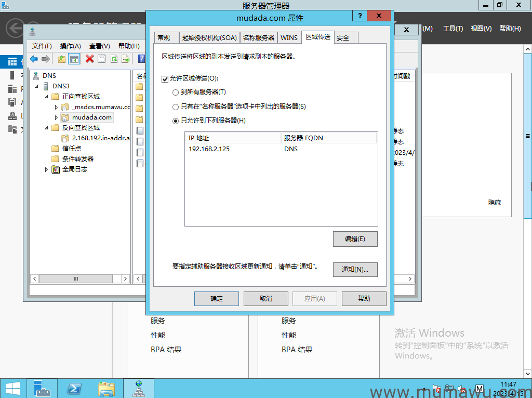The width and height of the screenshot is (532, 398).
Task: Switch to the 起始授权机构(SOA) tab
Action: pyautogui.click(x=209, y=38)
